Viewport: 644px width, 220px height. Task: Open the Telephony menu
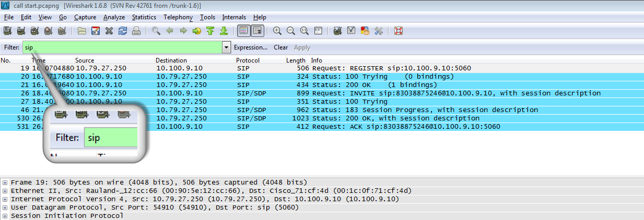coord(178,17)
